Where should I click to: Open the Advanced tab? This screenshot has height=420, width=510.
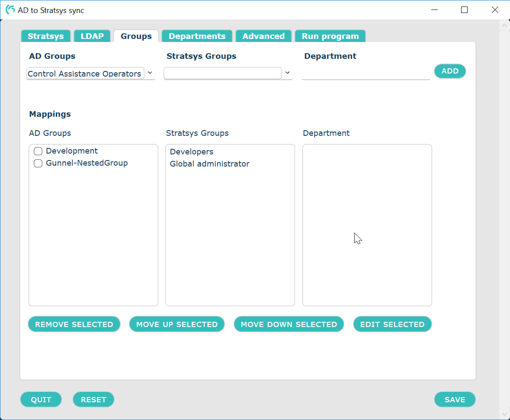point(263,36)
